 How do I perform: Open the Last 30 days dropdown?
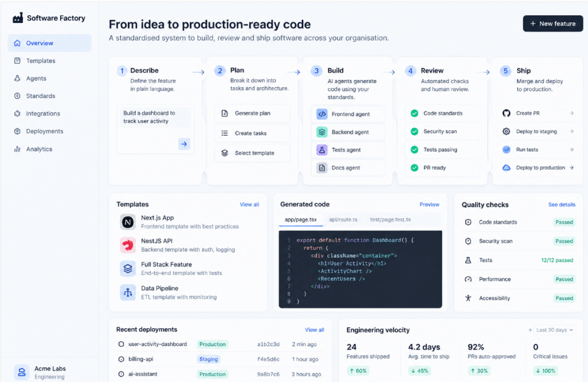pos(555,330)
